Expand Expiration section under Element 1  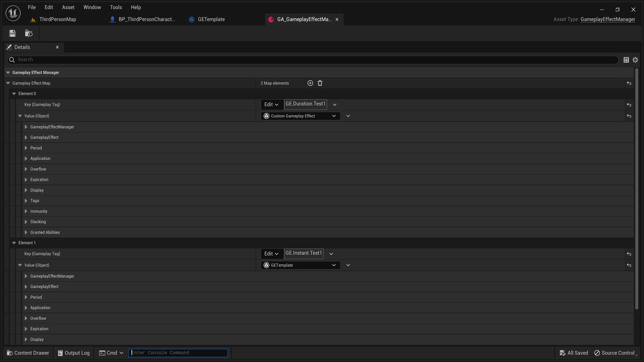(x=26, y=329)
